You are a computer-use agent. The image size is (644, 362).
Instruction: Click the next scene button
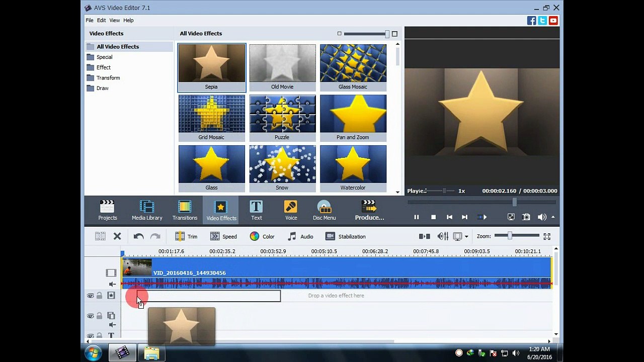click(482, 217)
